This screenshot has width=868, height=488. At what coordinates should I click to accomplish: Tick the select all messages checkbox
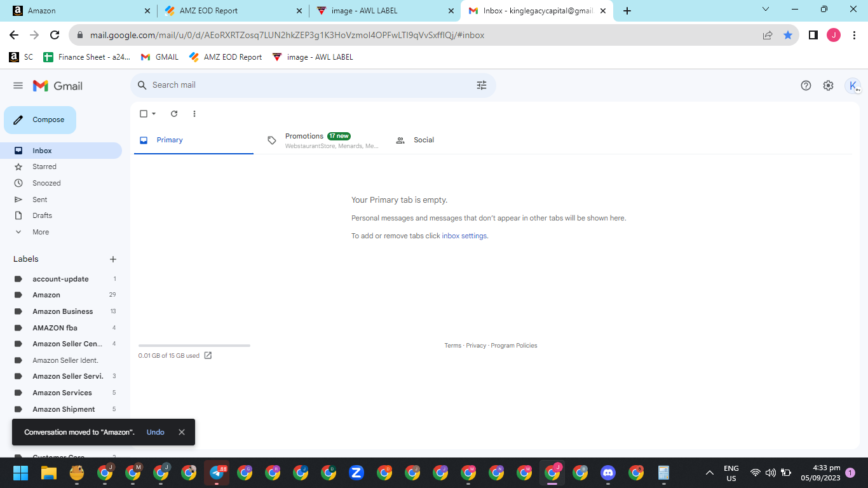click(x=144, y=114)
